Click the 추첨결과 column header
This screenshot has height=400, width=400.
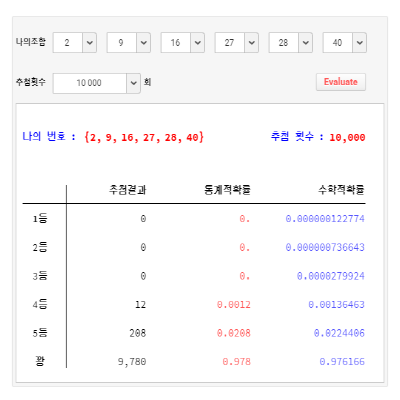(128, 190)
